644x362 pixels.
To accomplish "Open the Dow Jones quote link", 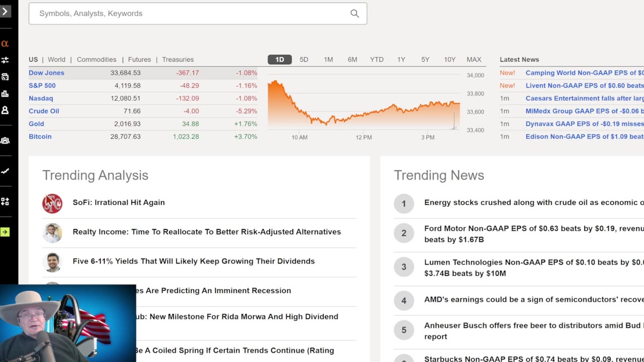I will [46, 73].
